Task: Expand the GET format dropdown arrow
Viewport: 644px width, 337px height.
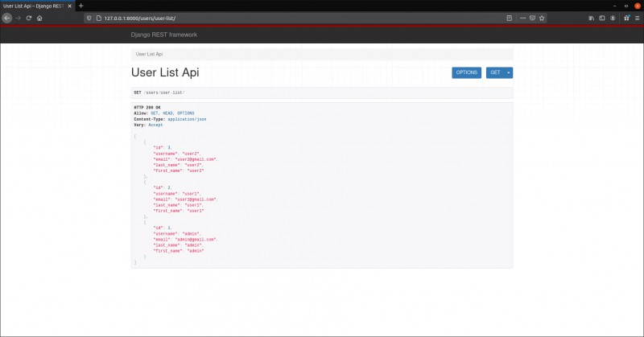Action: (509, 72)
